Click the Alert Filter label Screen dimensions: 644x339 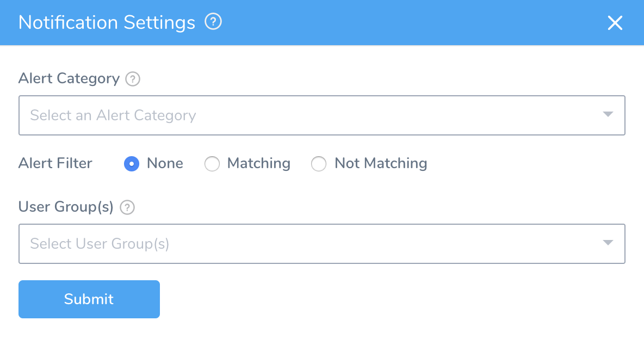click(55, 164)
